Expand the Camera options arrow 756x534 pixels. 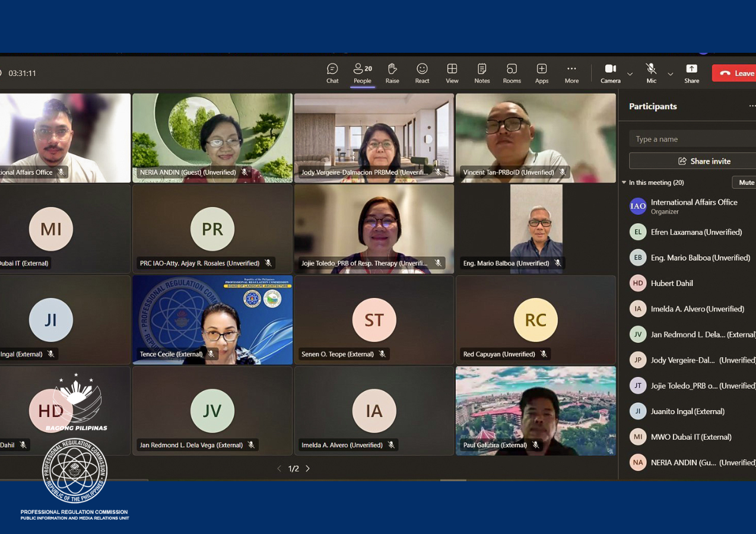630,74
